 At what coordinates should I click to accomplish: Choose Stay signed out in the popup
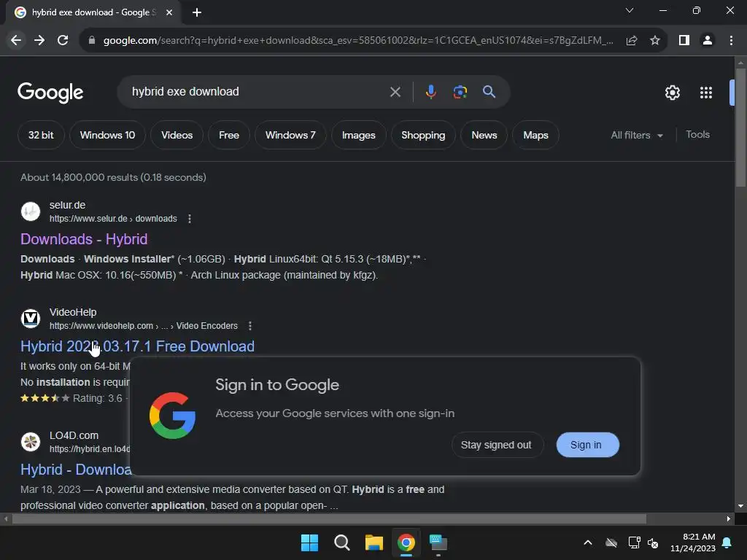[x=496, y=445]
